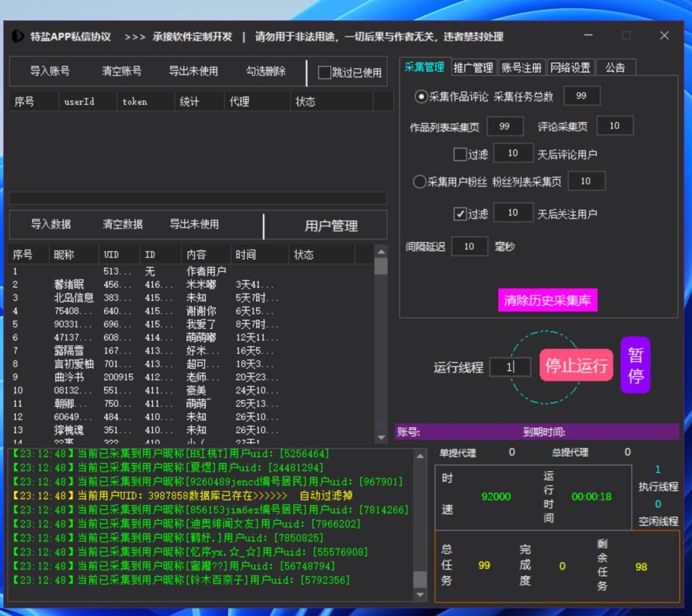Uncheck 过滤 checkbox for 天后关注用户

[x=460, y=214]
